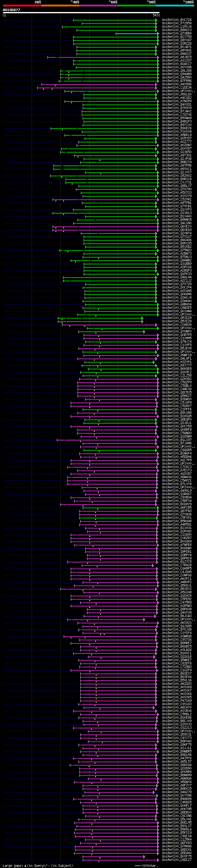
Task: Click hit label UniRef100_Q3M2Z6
Action: 177,43
